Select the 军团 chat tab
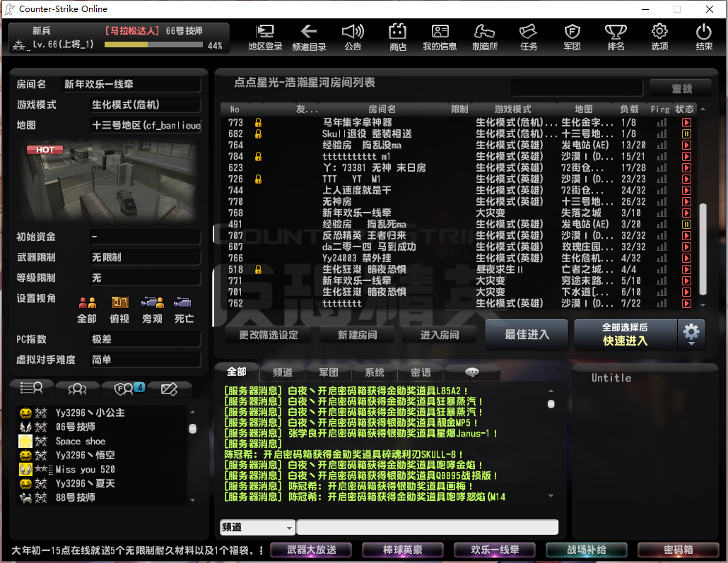 329,372
